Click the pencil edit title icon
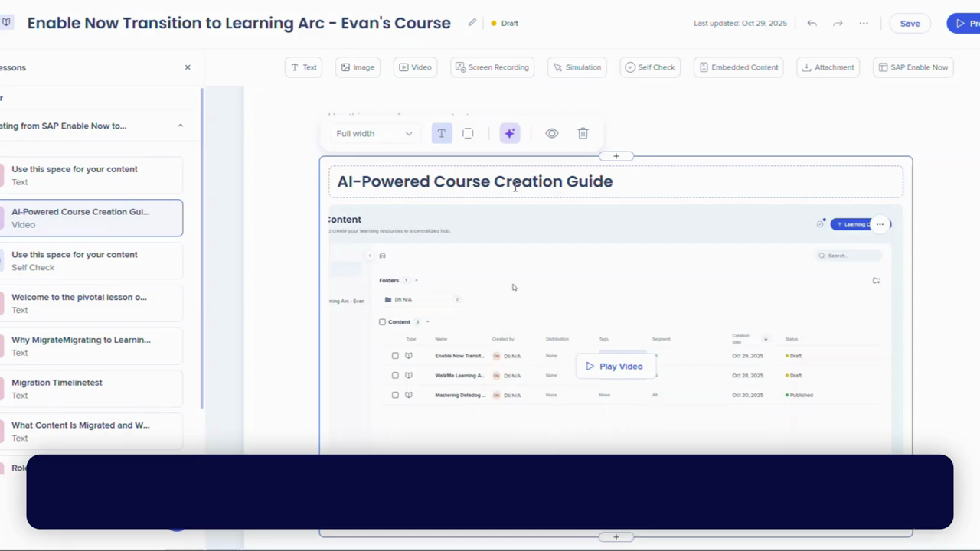 click(472, 23)
